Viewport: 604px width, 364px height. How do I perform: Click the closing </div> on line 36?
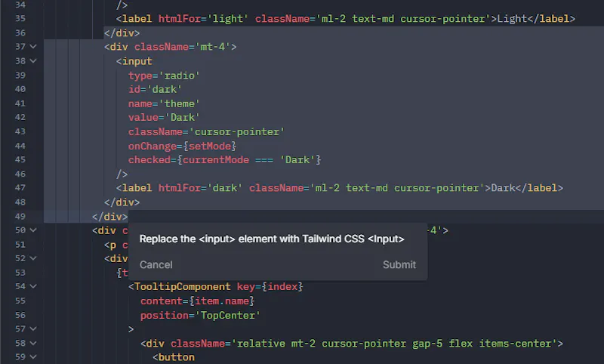[122, 32]
